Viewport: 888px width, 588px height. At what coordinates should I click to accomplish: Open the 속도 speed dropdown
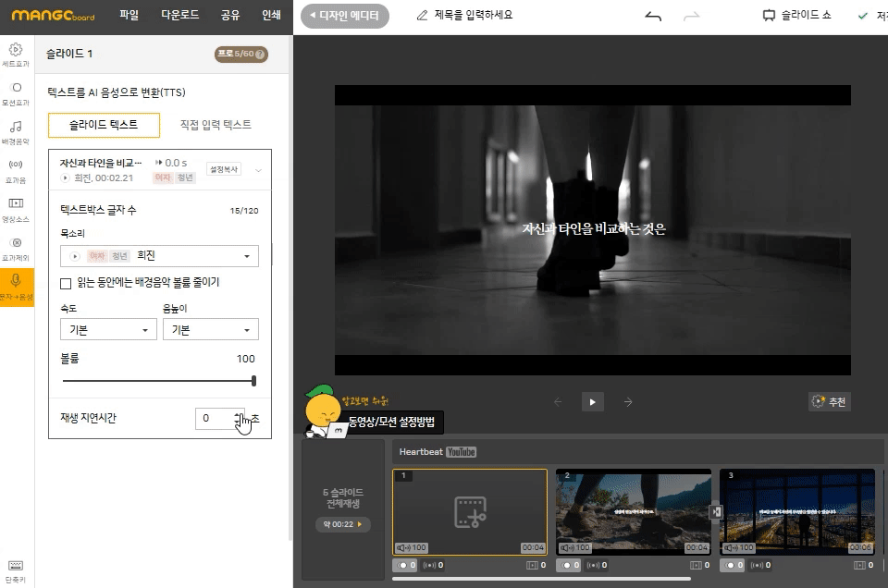point(108,329)
